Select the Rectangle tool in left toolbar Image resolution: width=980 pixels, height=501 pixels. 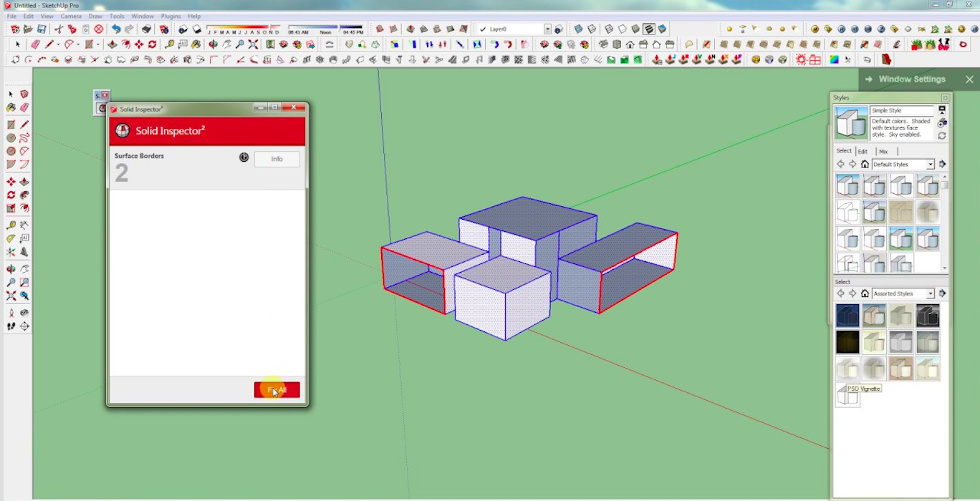[11, 125]
